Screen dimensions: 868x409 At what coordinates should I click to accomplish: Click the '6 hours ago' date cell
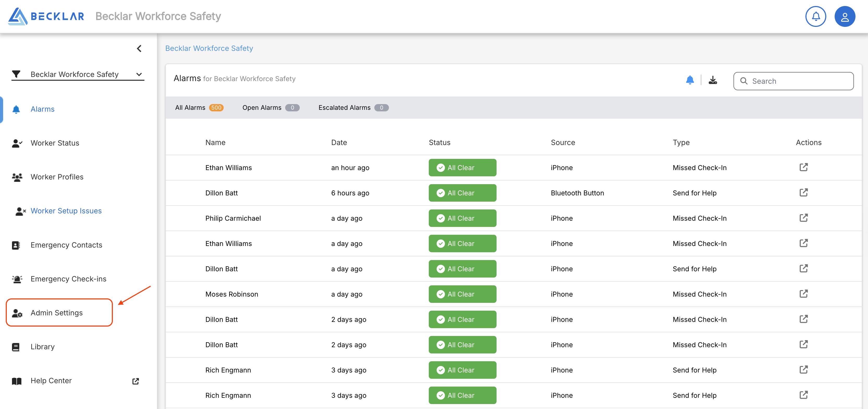coord(350,193)
